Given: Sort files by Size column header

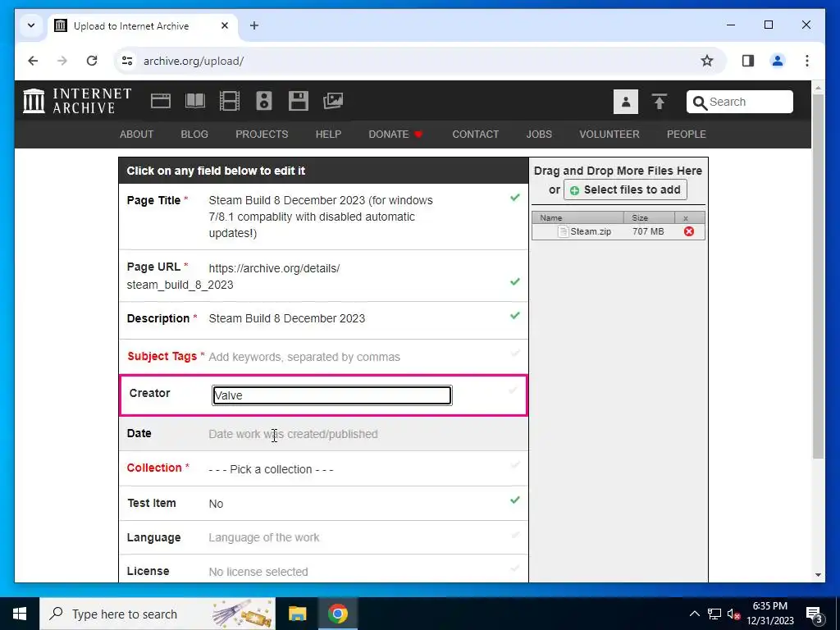Looking at the screenshot, I should [649, 217].
